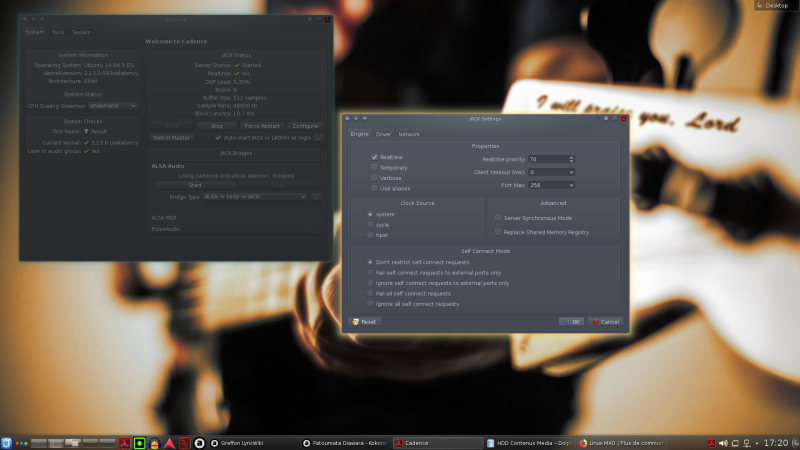
Task: Start the ALSA Audio bridge
Action: [195, 185]
